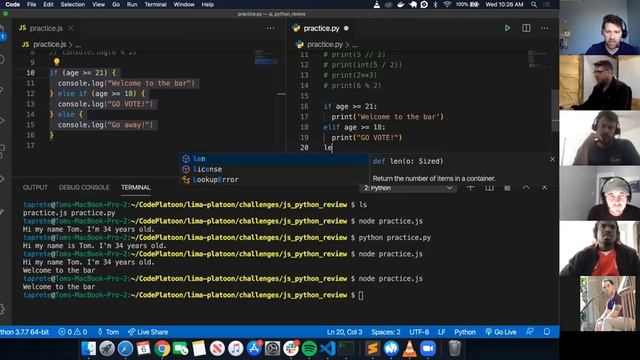Click the Live Share status bar item
640x360 pixels.
tap(148, 332)
